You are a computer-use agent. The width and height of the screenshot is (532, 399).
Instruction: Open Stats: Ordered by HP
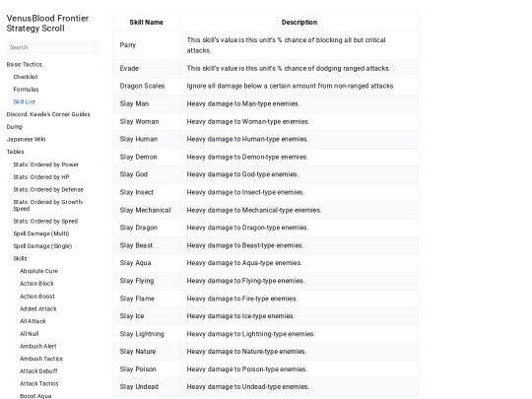click(41, 177)
